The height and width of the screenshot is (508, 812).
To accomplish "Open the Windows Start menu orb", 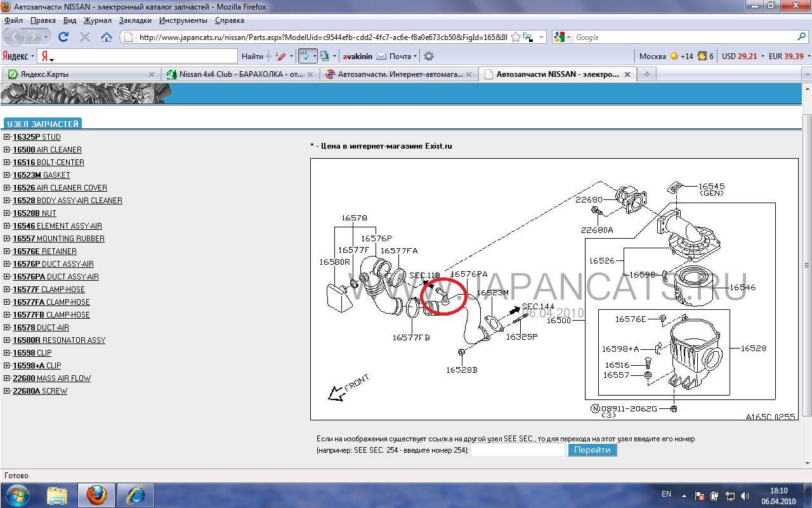I will click(x=17, y=495).
